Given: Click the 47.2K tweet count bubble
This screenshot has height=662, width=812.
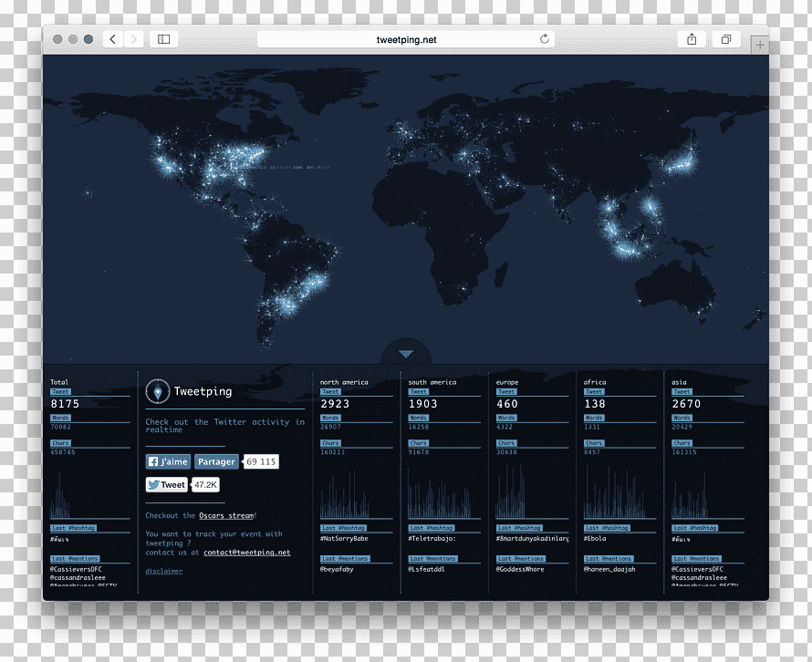Looking at the screenshot, I should [x=205, y=485].
